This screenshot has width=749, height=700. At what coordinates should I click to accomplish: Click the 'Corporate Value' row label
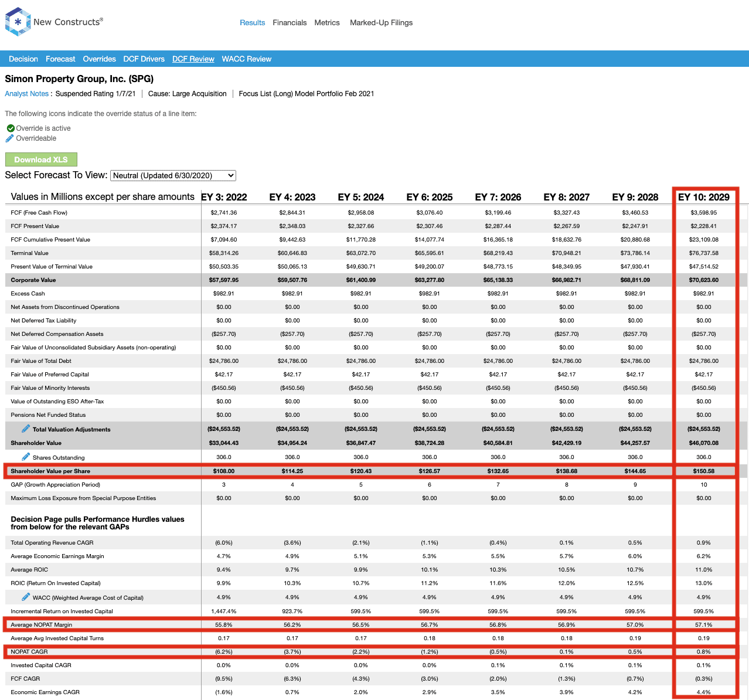[x=33, y=280]
